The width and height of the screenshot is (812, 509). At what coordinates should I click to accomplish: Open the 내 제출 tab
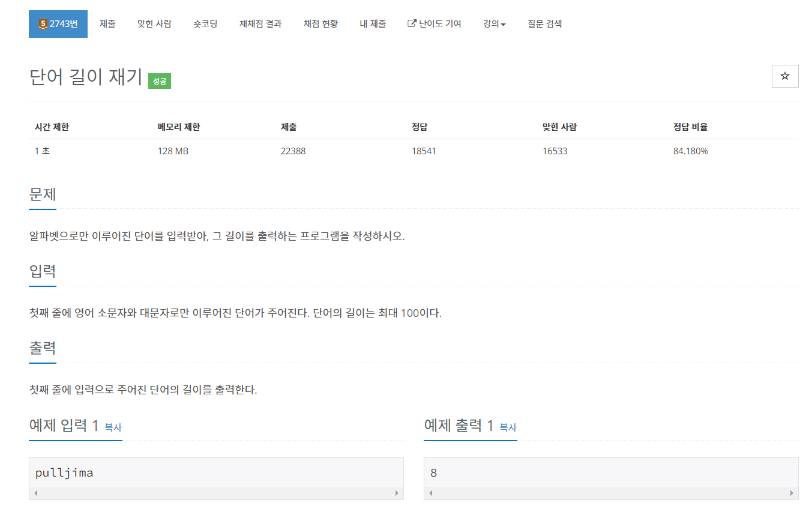[x=373, y=24]
